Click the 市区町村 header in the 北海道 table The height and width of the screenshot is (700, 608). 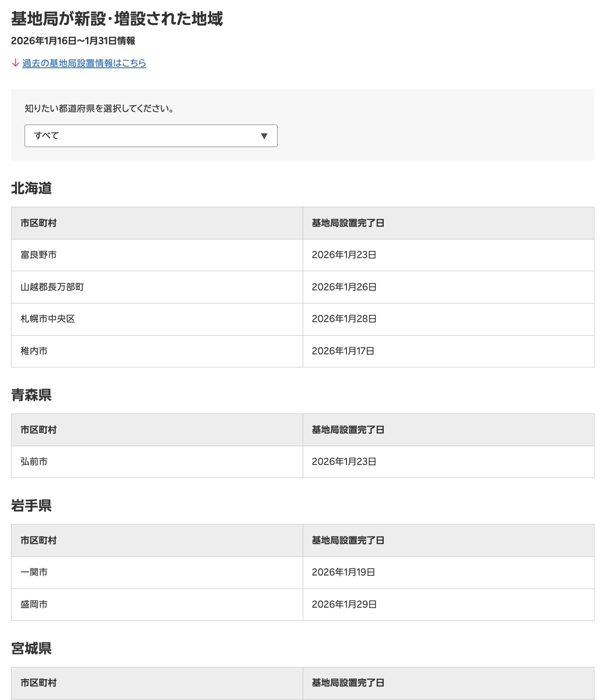(x=157, y=223)
